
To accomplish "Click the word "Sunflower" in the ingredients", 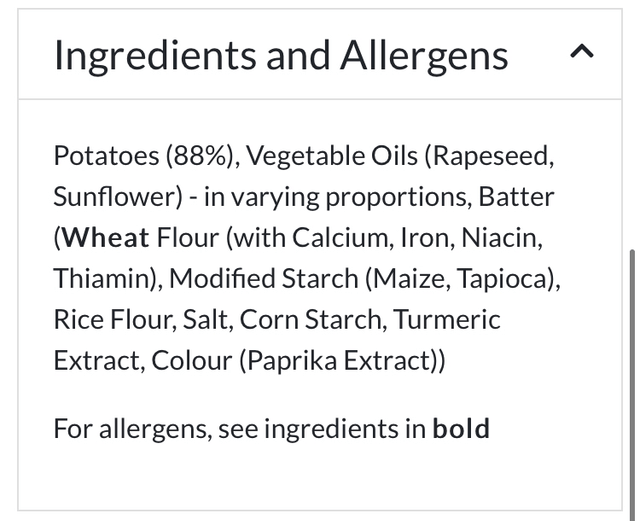I will [x=113, y=197].
